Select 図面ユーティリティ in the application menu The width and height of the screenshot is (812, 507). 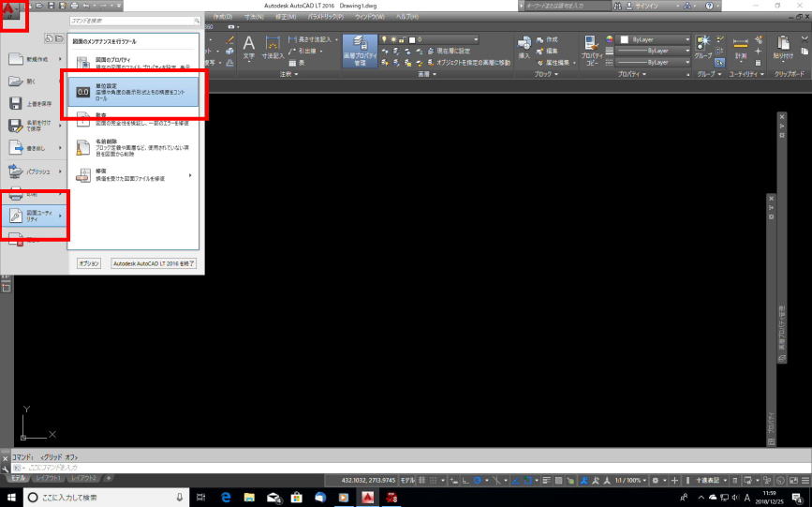[x=35, y=216]
